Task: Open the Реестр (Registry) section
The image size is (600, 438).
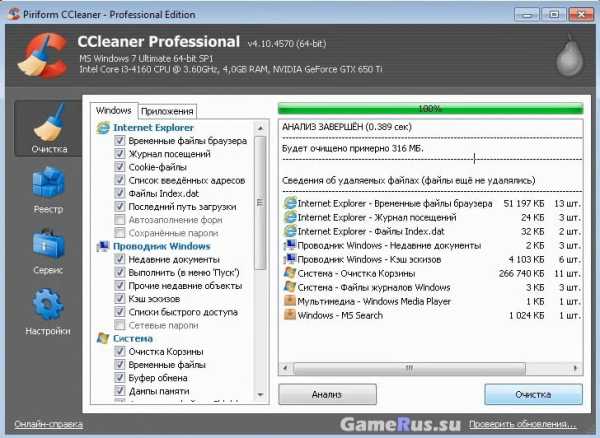Action: pos(48,190)
